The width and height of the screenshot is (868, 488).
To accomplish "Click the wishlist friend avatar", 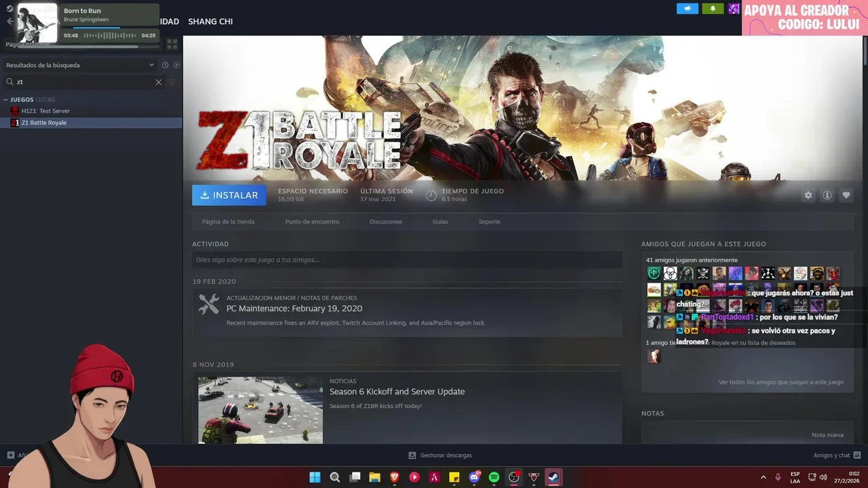I will [654, 357].
